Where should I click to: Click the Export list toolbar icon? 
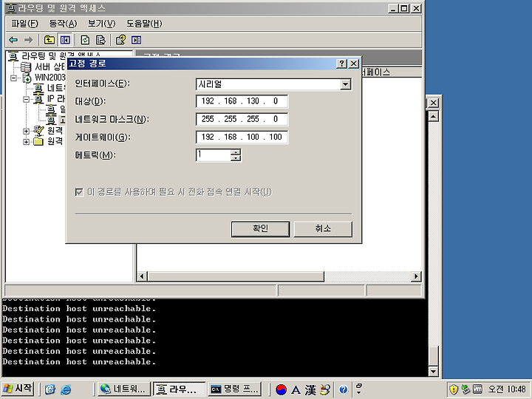(100, 40)
